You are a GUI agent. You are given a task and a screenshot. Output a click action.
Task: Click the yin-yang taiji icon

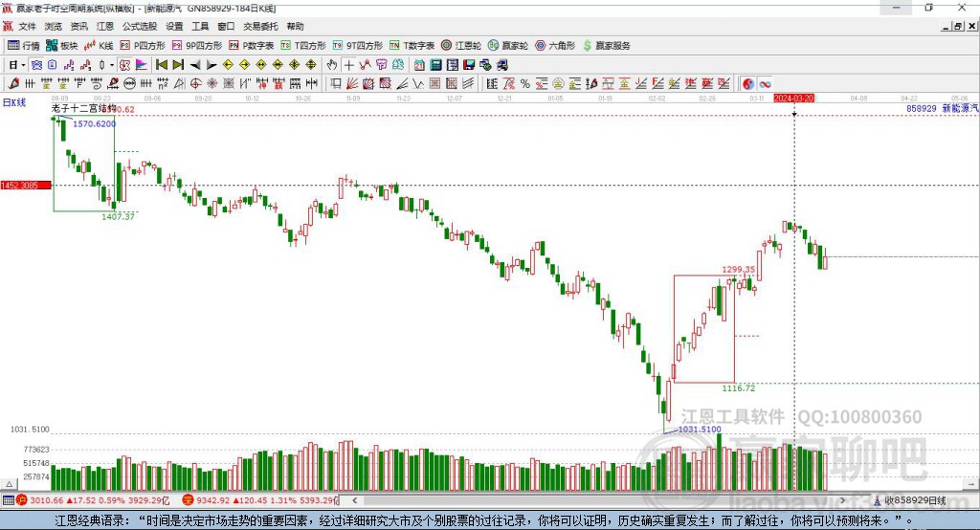748,84
